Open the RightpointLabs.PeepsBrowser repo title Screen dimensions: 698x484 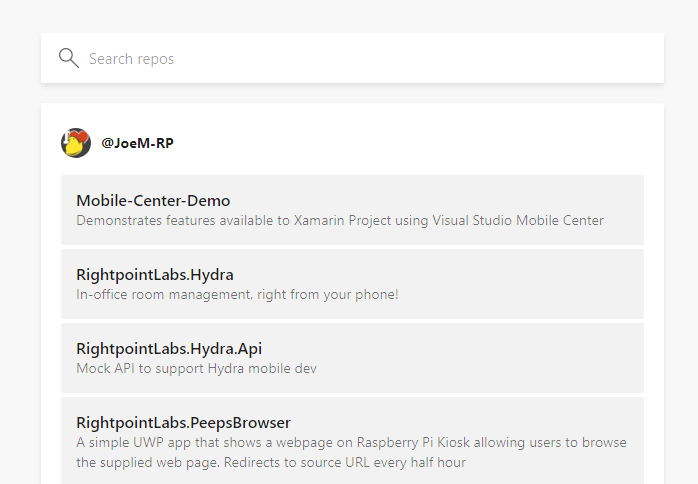pyautogui.click(x=183, y=422)
